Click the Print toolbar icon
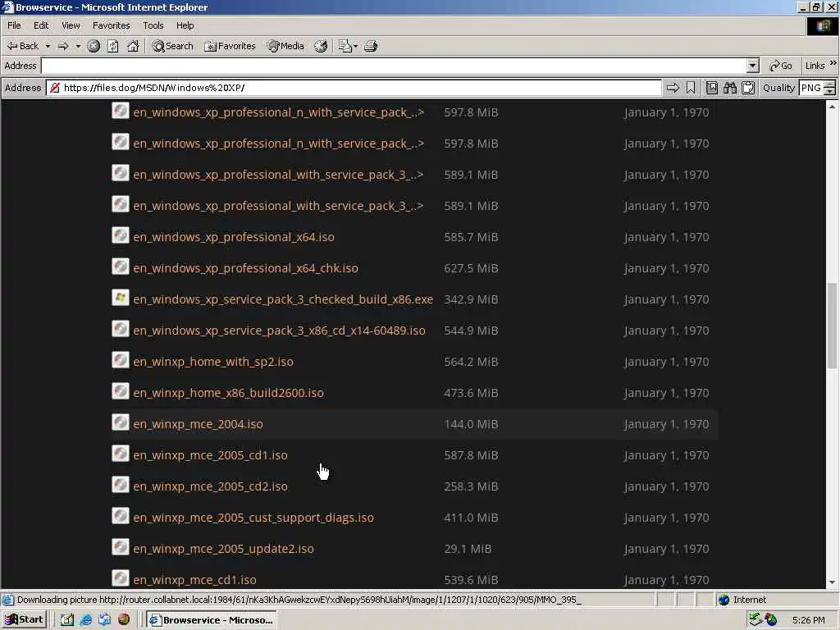Screen dimensions: 840x630 pyautogui.click(x=371, y=46)
